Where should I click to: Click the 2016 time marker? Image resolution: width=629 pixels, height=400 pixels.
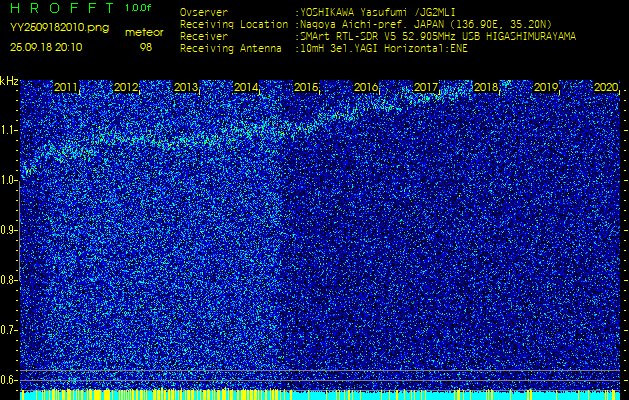366,87
